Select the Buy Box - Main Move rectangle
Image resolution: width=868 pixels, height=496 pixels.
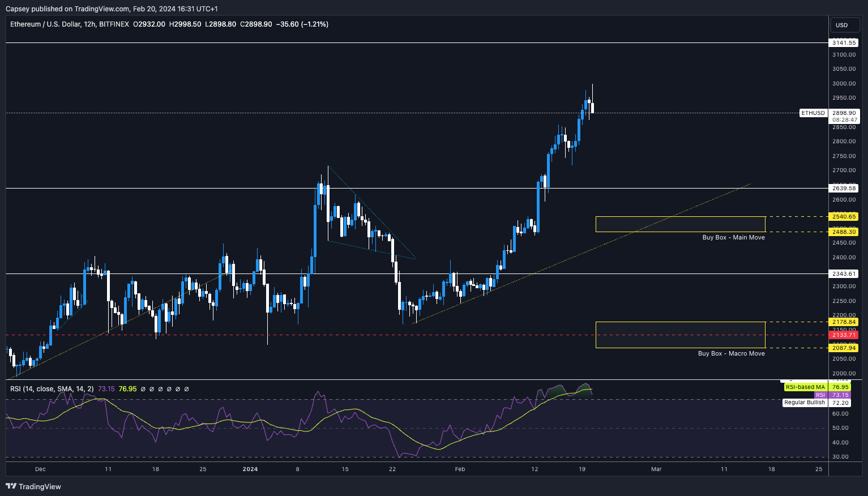(x=680, y=224)
